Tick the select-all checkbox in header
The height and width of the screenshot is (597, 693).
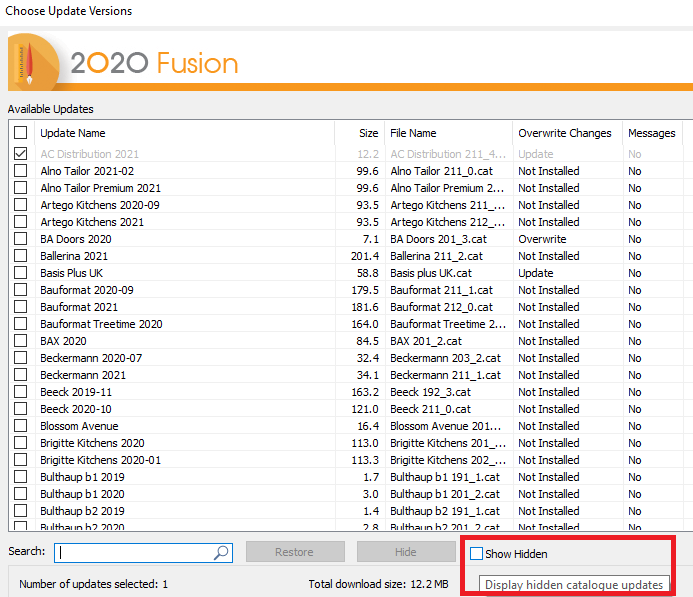pos(21,133)
